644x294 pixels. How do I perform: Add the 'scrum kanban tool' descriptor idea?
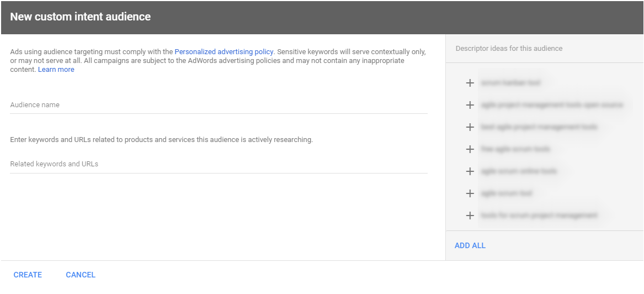(470, 83)
